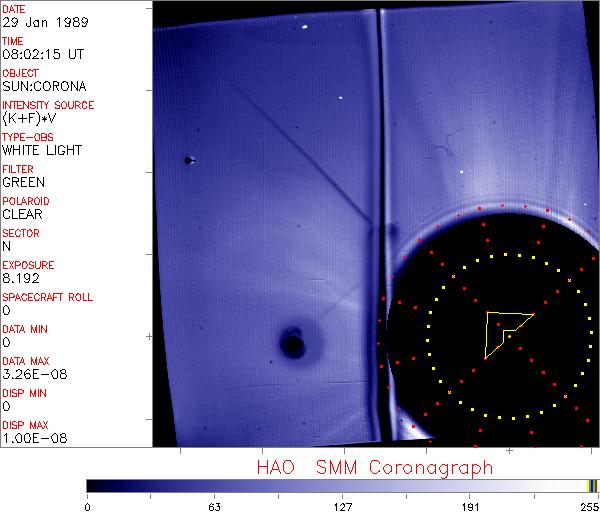Click the TIME label

click(x=13, y=41)
